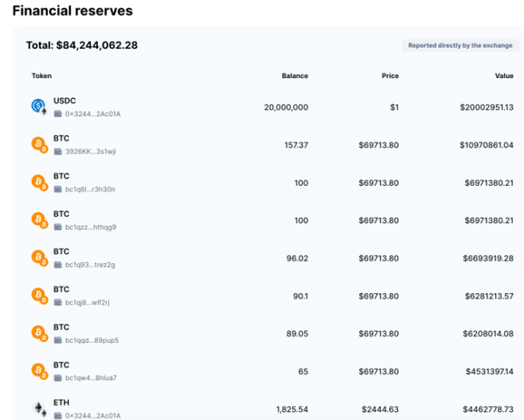Click the value $6208014.08

[x=488, y=334]
